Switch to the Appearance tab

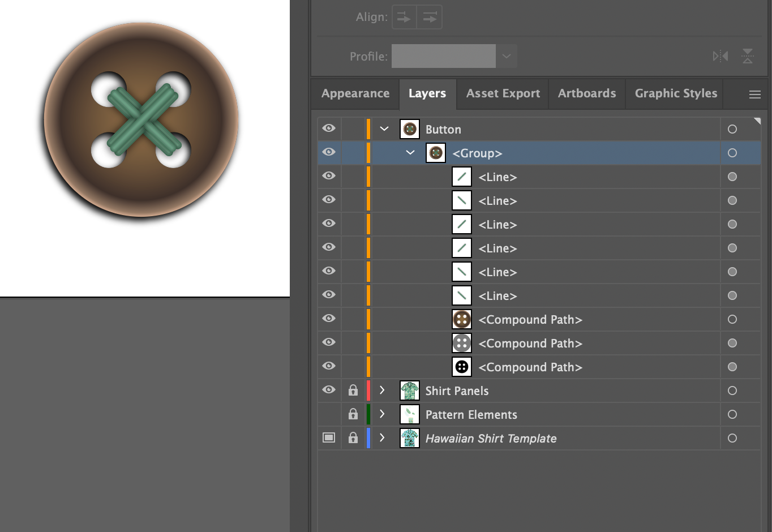(x=355, y=93)
